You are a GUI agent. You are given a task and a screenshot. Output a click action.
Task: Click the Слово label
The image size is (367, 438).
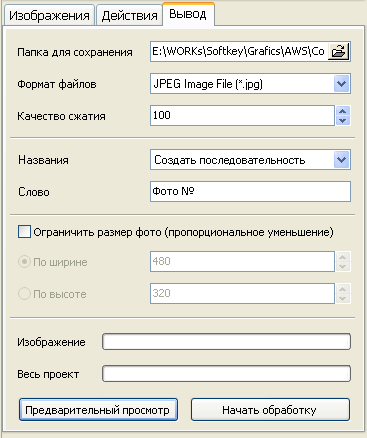[34, 192]
